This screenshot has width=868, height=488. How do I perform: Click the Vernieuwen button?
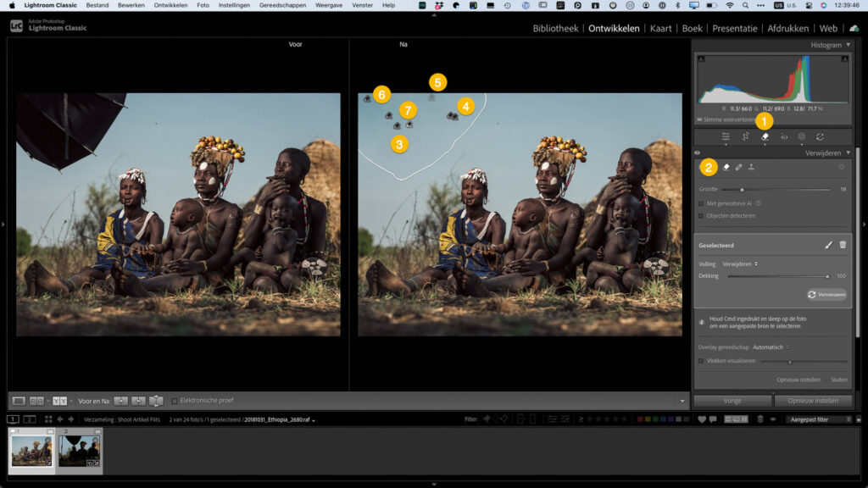pyautogui.click(x=826, y=294)
